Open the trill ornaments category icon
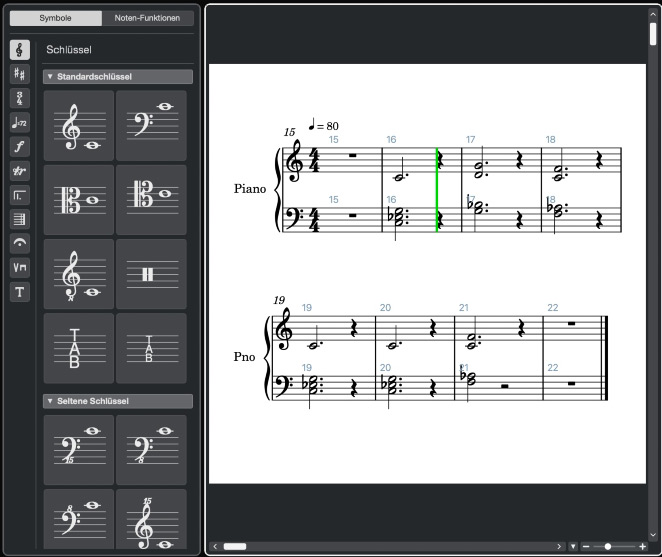Image resolution: width=662 pixels, height=557 pixels. tap(19, 171)
